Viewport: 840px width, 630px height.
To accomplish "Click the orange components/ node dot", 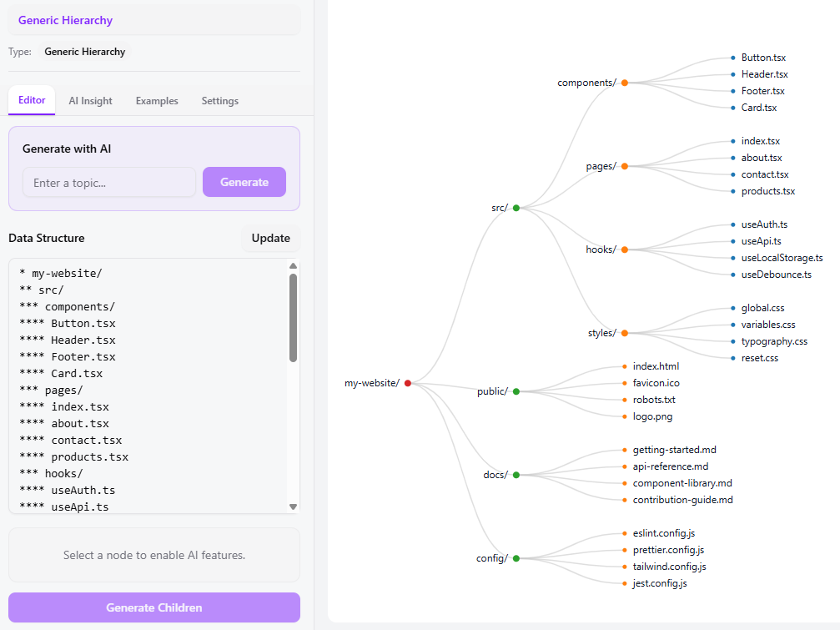I will pyautogui.click(x=626, y=83).
